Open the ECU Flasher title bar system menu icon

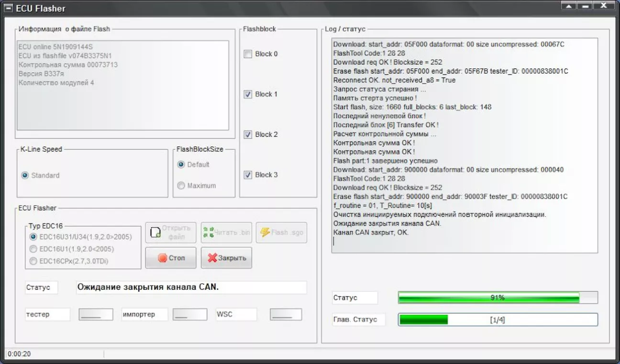[9, 8]
